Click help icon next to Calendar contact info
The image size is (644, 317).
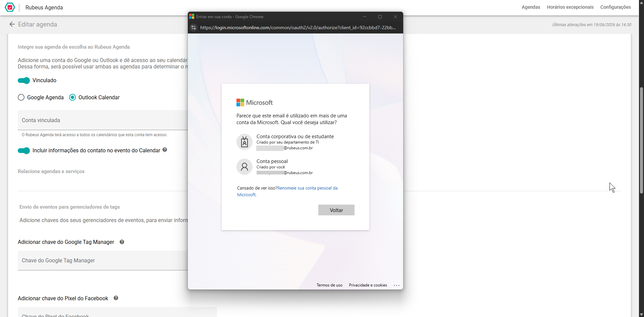[165, 150]
